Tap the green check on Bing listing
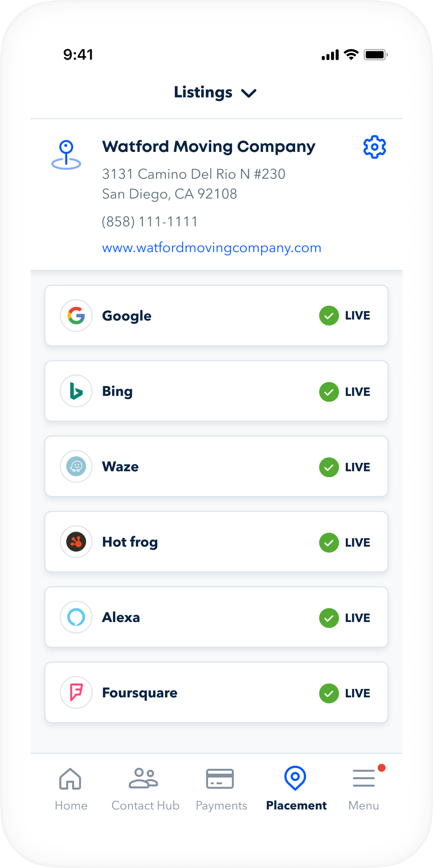 tap(329, 392)
